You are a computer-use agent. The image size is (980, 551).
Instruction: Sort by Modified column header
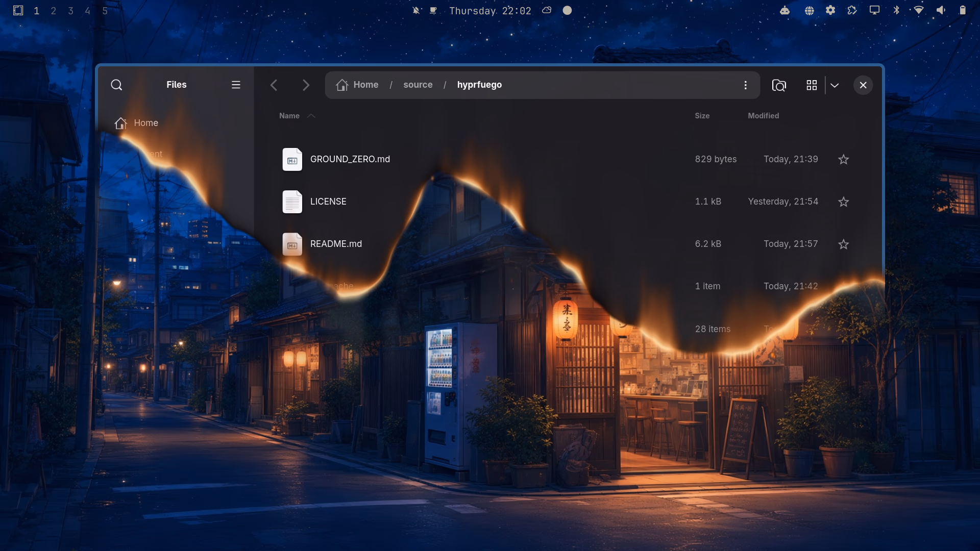[764, 116]
